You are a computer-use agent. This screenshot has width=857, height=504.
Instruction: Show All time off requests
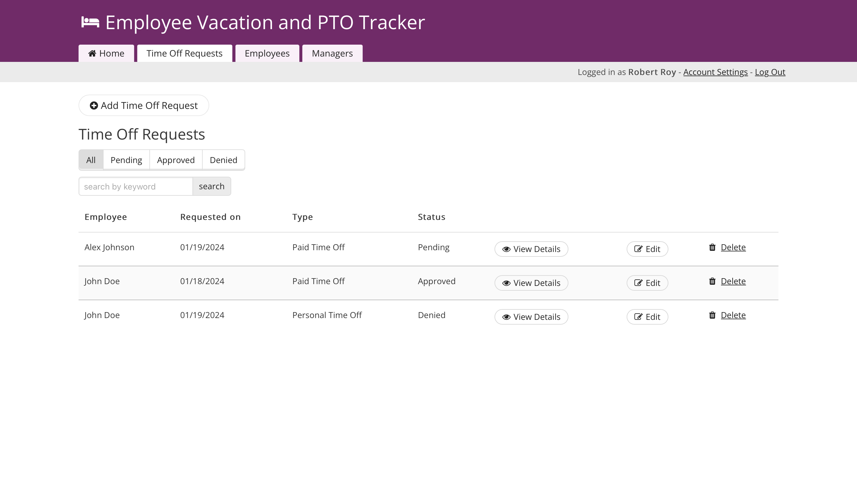click(91, 160)
